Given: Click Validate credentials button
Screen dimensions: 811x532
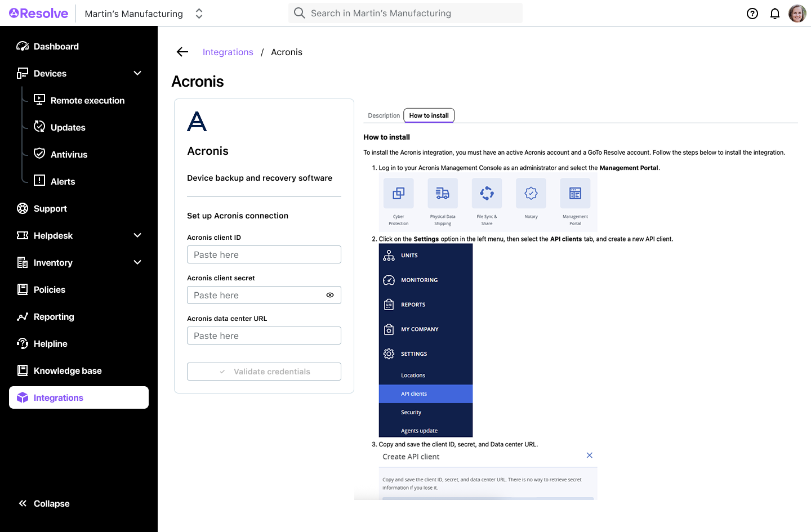Looking at the screenshot, I should coord(264,372).
